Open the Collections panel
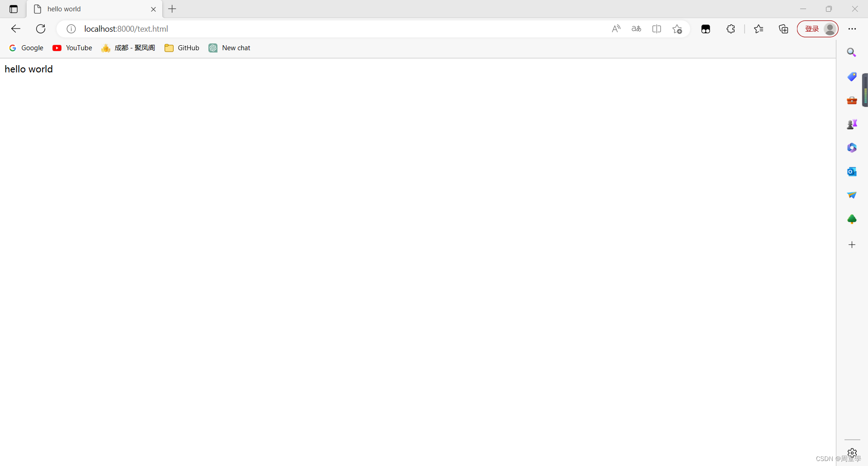868x466 pixels. pos(783,29)
